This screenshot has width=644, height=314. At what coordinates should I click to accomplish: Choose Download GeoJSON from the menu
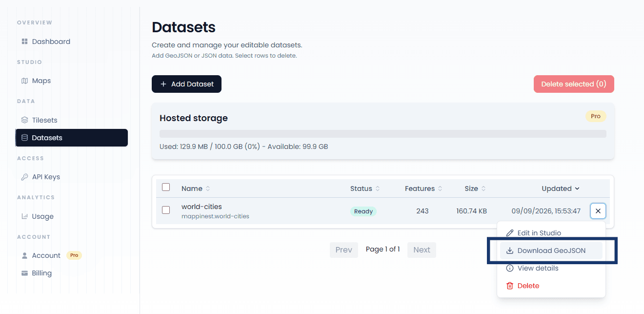551,251
